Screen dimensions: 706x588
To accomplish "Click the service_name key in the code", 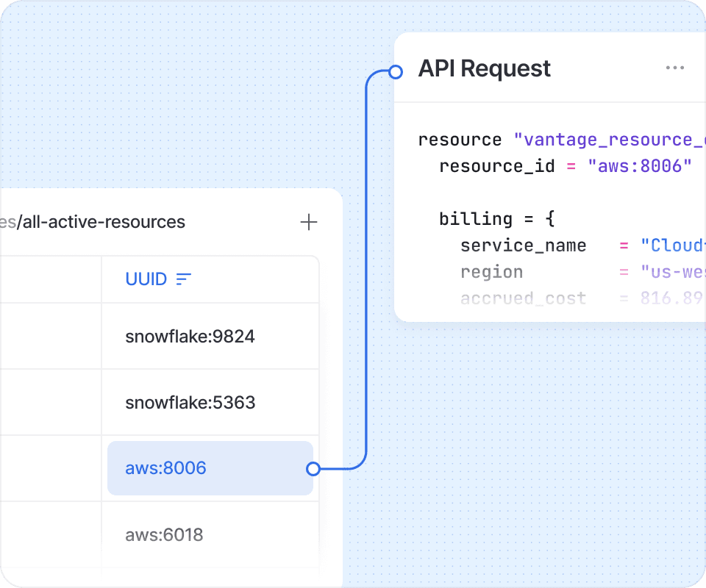I will pyautogui.click(x=523, y=245).
